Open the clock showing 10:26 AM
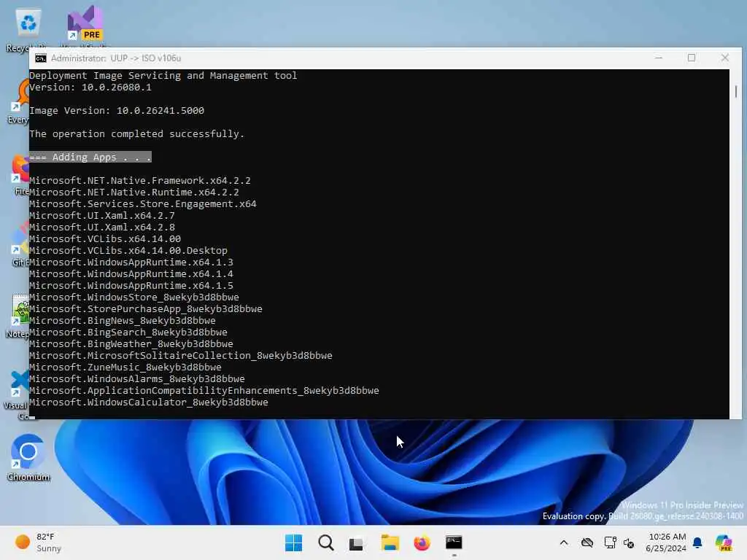The width and height of the screenshot is (747, 560). coord(666,542)
